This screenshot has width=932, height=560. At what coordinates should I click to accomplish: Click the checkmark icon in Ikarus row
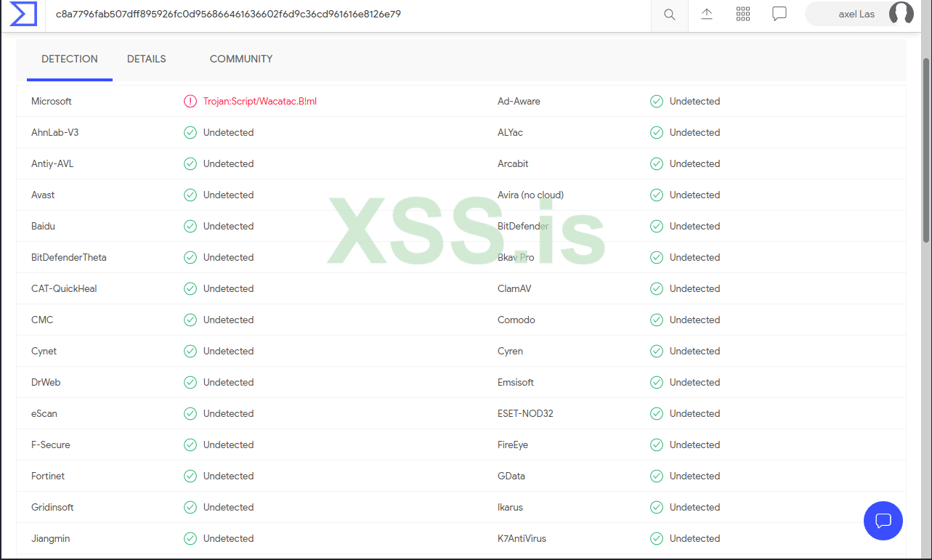pyautogui.click(x=657, y=508)
